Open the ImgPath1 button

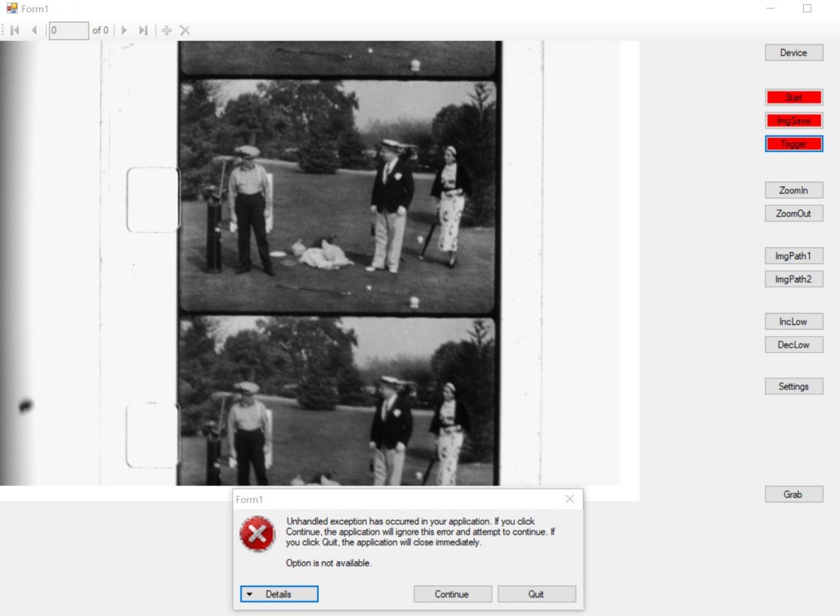point(793,256)
